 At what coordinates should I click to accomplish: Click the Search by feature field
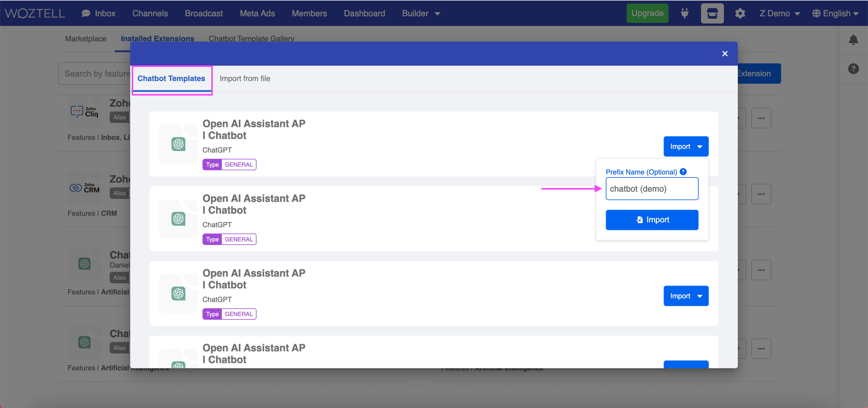[94, 74]
